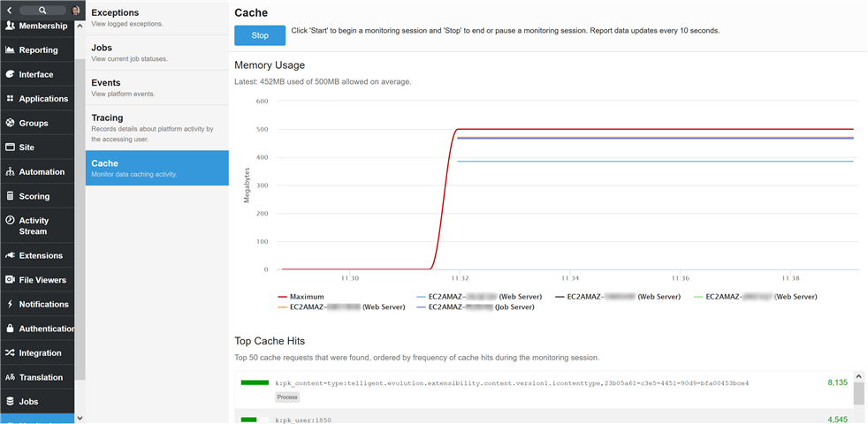The height and width of the screenshot is (424, 868).
Task: Select the Cache panel entry
Action: pos(156,168)
